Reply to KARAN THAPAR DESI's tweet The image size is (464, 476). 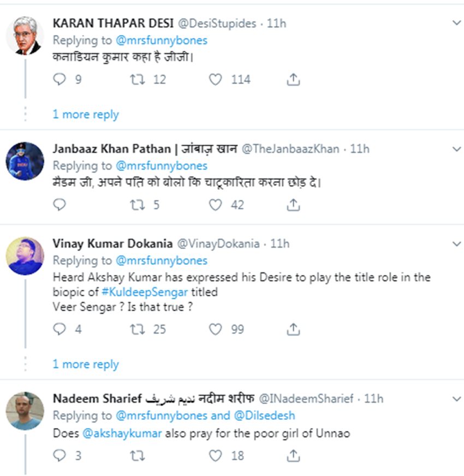[60, 80]
